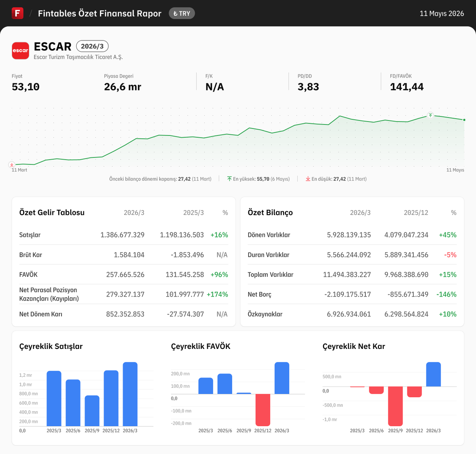Click the -5% Duran Varlıklar change

tap(450, 255)
